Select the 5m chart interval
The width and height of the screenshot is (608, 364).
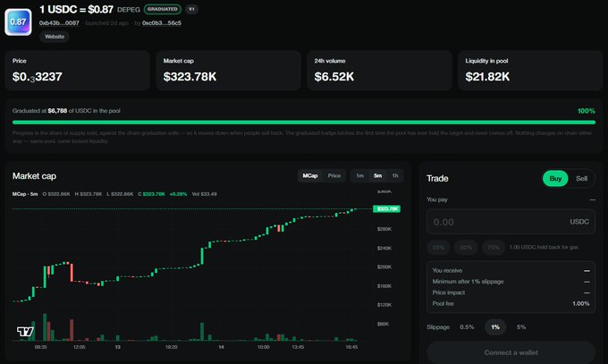click(377, 176)
